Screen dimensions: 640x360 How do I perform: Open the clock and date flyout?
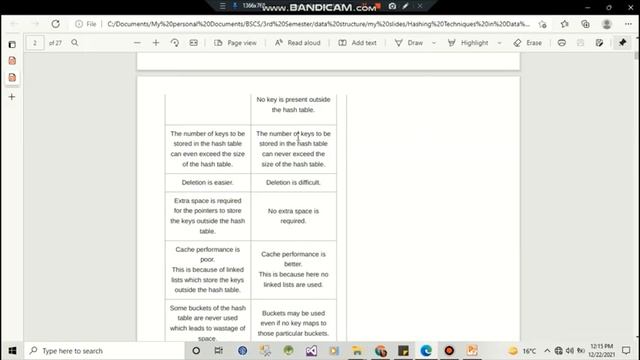[601, 351]
